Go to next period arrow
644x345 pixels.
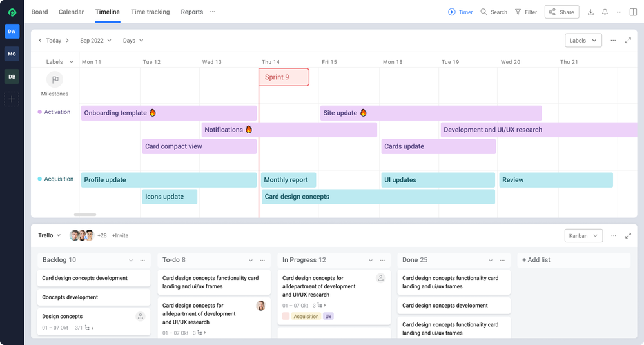(x=67, y=40)
